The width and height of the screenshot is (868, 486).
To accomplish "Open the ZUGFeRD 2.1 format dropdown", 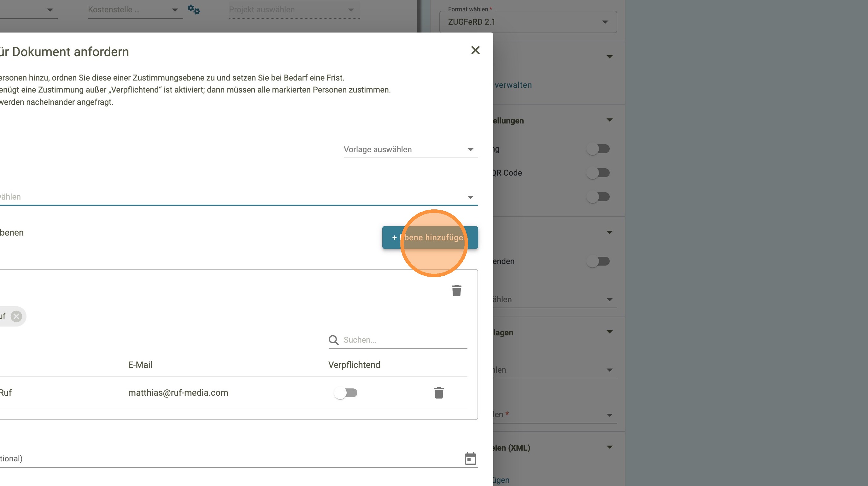I will pos(528,22).
